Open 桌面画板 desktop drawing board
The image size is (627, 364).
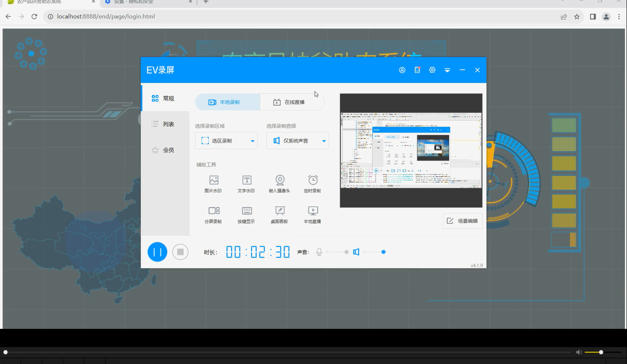click(x=280, y=215)
